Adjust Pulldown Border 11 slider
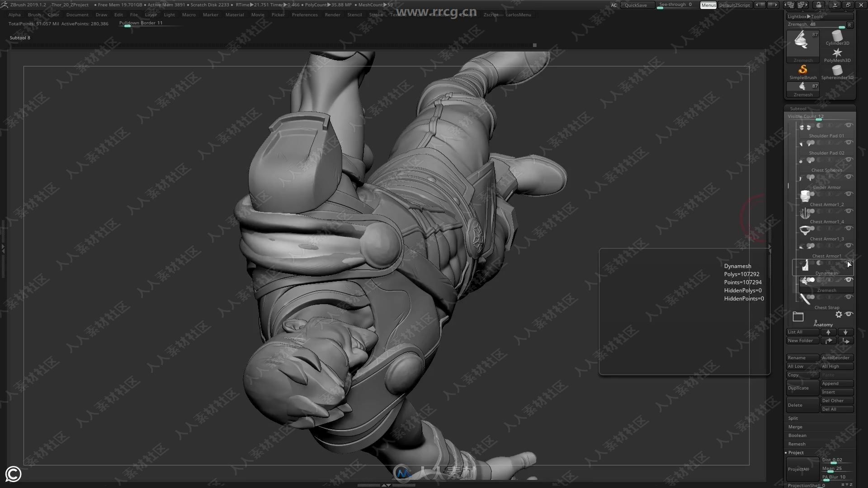Image resolution: width=868 pixels, height=488 pixels. point(150,23)
